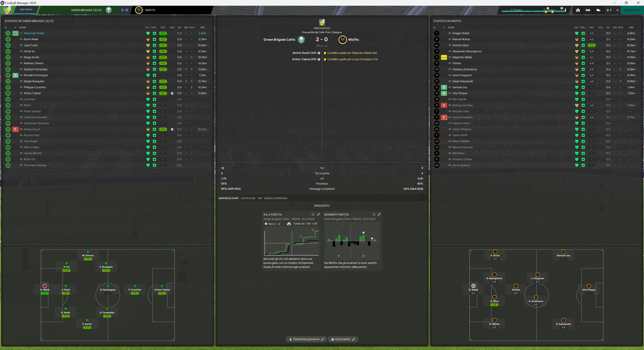Viewport: 644px width, 350px height.
Task: Click the yellow card icon for Lucas Ocampos (76)
Action: [x=325, y=59]
